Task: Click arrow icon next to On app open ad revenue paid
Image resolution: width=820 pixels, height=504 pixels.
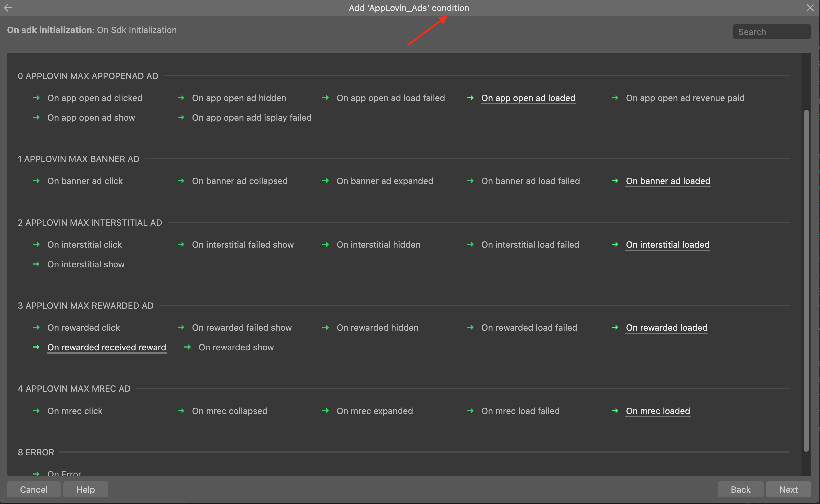Action: click(615, 98)
